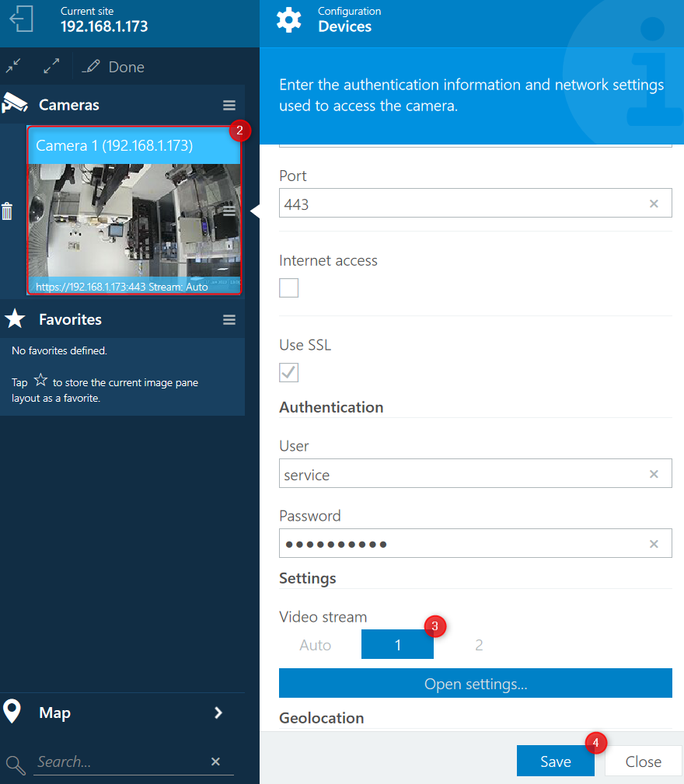Select video stream 2
This screenshot has height=784, width=684.
(x=479, y=644)
